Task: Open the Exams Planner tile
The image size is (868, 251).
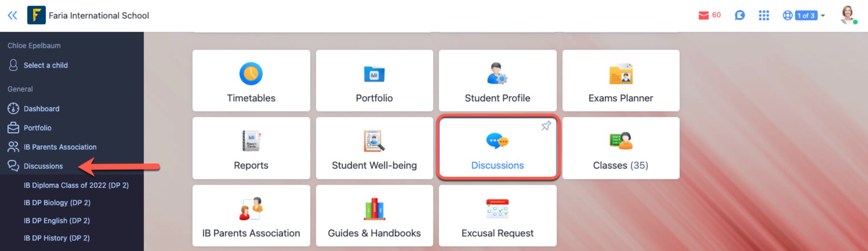Action: click(x=621, y=80)
